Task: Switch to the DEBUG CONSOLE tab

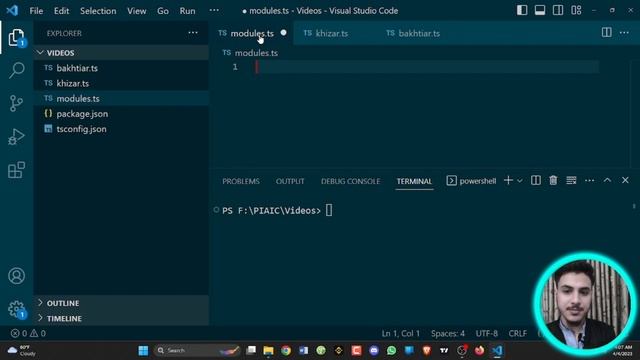Action: tap(350, 181)
